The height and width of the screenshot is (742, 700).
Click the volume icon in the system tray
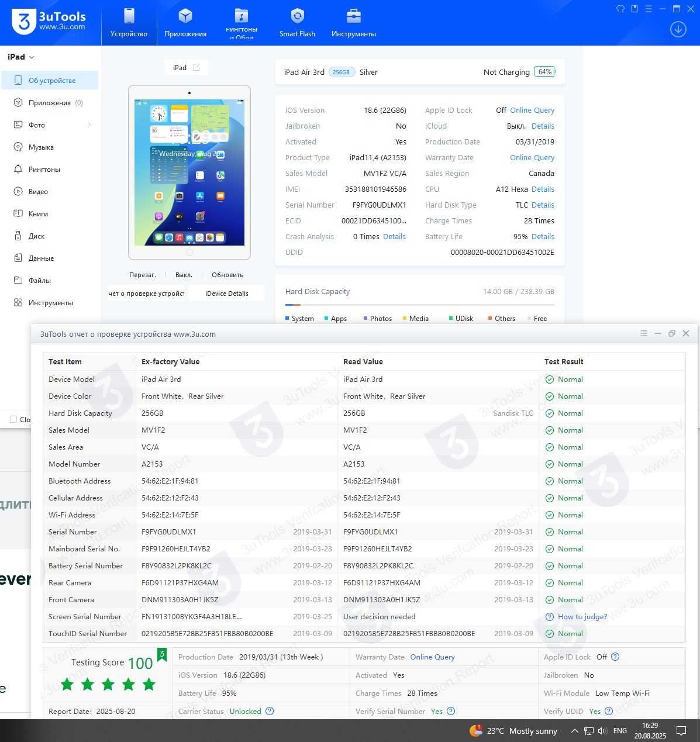click(x=602, y=731)
